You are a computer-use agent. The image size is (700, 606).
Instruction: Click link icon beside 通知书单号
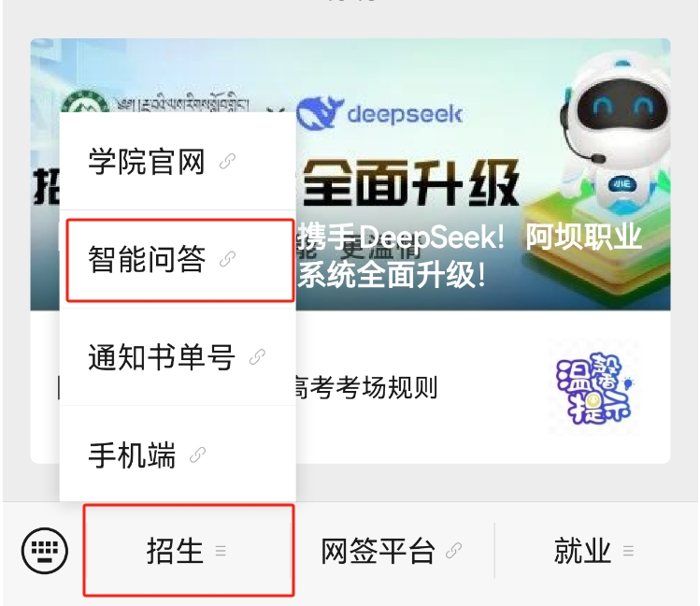point(257,357)
